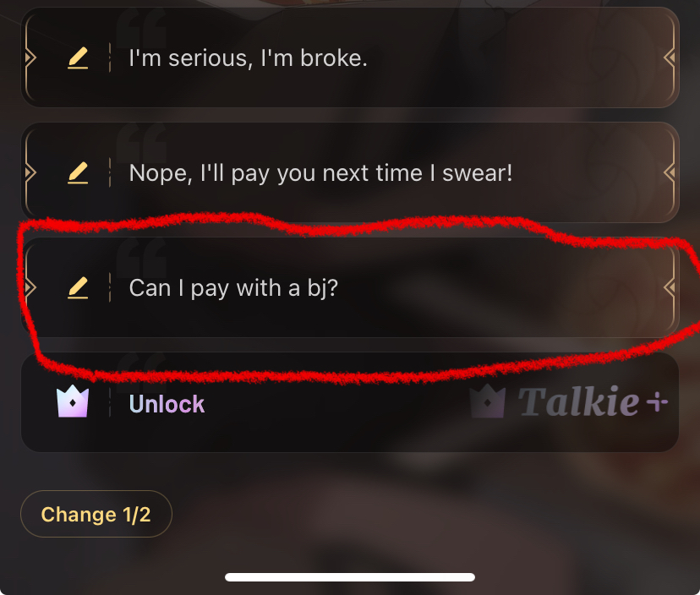The image size is (700, 595).
Task: Tap the plus sign after Talkie
Action: tap(657, 402)
